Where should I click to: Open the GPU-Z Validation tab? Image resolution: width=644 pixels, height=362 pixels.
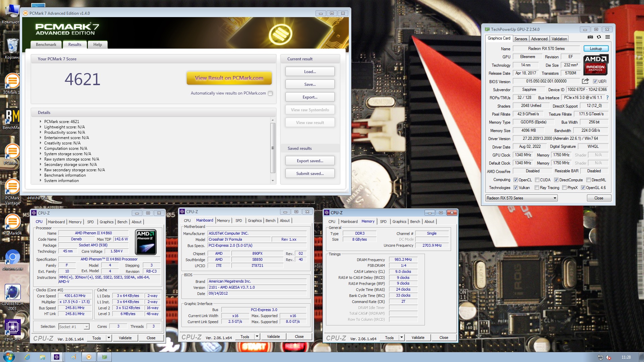point(559,39)
